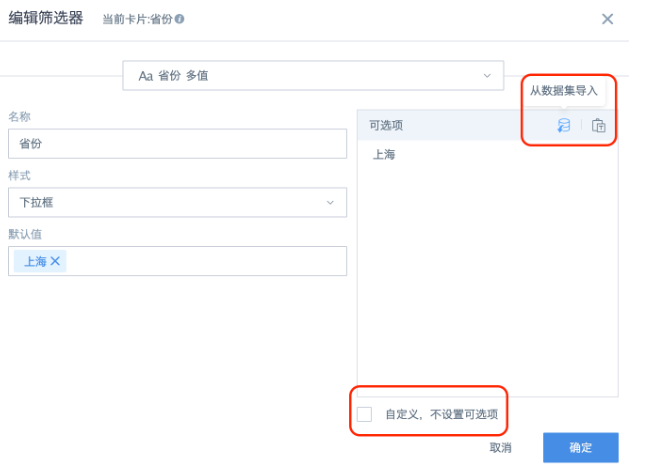Click the chevron arrow of 下拉框 selector
Viewport: 645px width, 475px height.
[330, 202]
